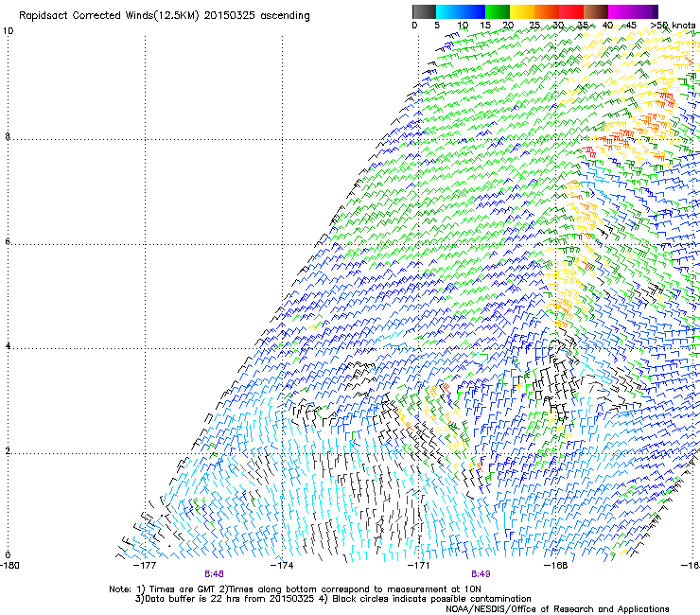Viewport: 700px width, 615px height.
Task: Pick the yellow 20–25 knots legend segment
Action: (x=522, y=11)
